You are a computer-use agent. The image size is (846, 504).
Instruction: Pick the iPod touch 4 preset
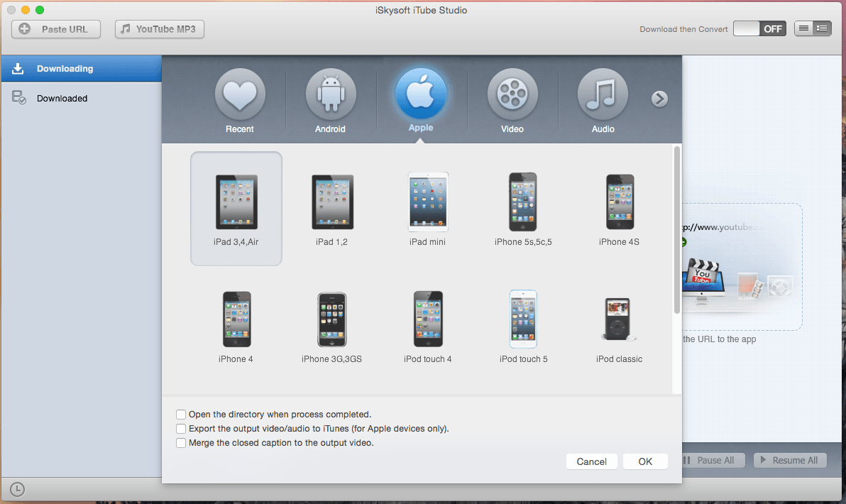pyautogui.click(x=427, y=327)
